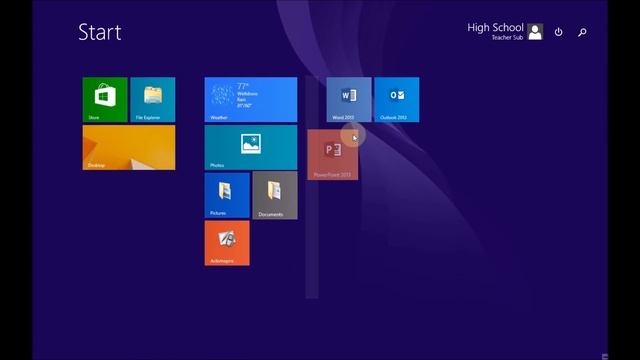Open the Pictures folder tile
The width and height of the screenshot is (640, 360).
(x=227, y=195)
